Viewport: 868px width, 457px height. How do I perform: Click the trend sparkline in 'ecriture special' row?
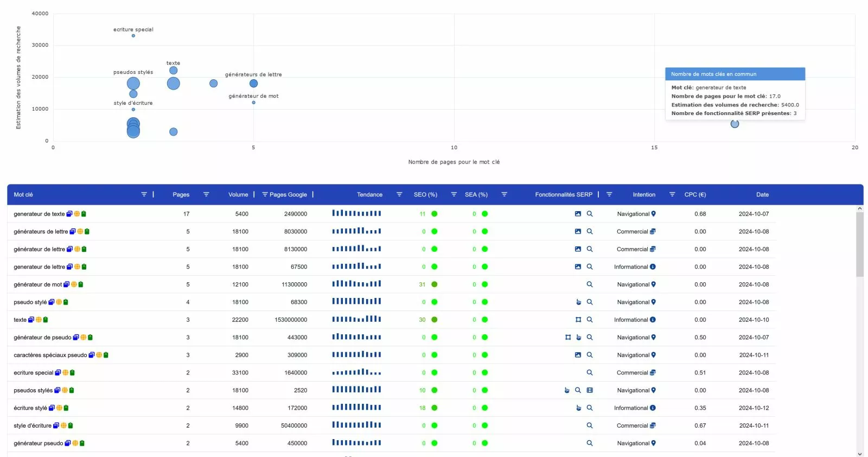tap(356, 372)
